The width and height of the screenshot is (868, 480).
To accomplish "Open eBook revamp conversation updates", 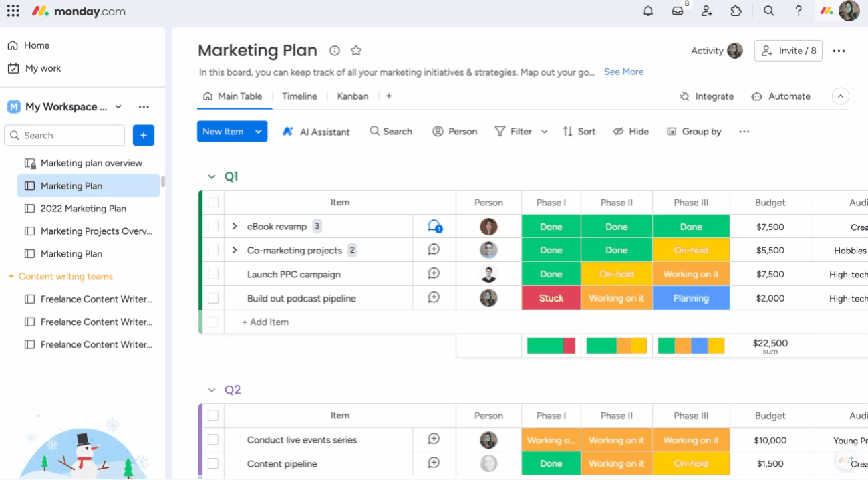I will coord(434,227).
